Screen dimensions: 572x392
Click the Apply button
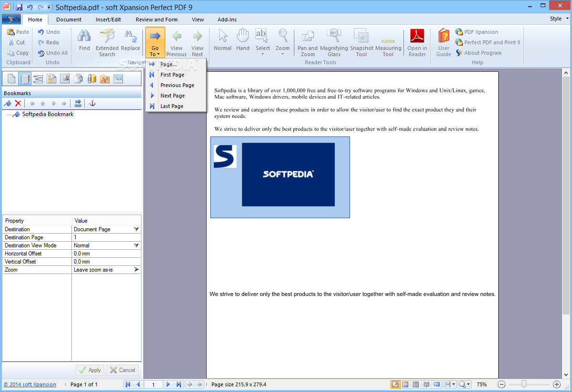tap(90, 370)
